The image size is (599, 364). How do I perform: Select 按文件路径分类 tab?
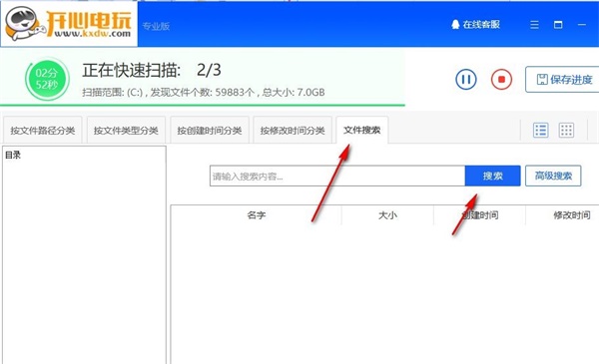[x=42, y=131]
